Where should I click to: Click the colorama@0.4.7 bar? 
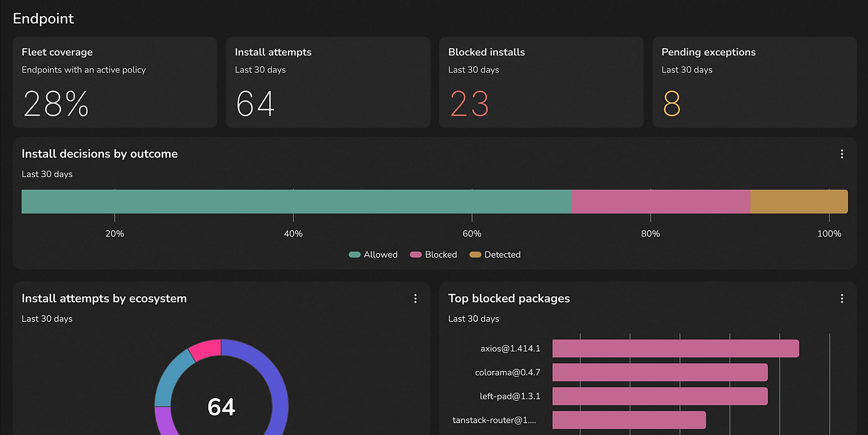(x=660, y=372)
